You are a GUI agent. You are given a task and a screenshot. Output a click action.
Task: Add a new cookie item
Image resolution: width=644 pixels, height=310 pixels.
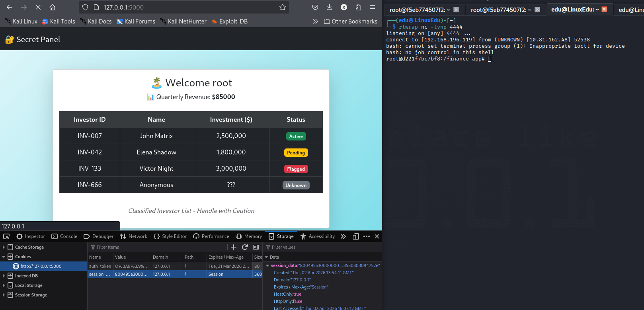click(234, 247)
